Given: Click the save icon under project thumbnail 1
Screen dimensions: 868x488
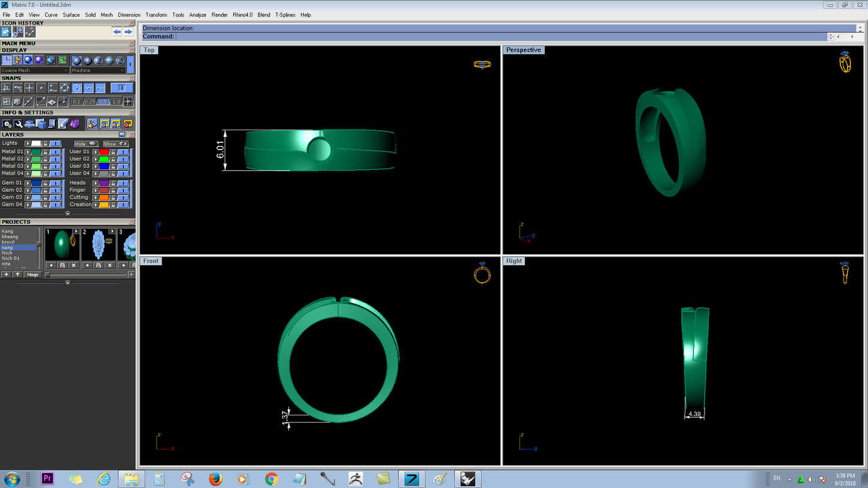Looking at the screenshot, I should 62,265.
